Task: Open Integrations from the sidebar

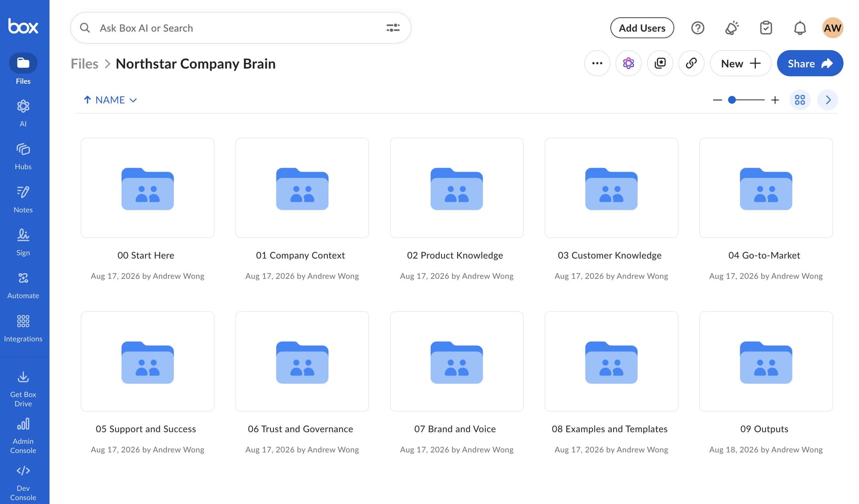Action: coord(23,329)
